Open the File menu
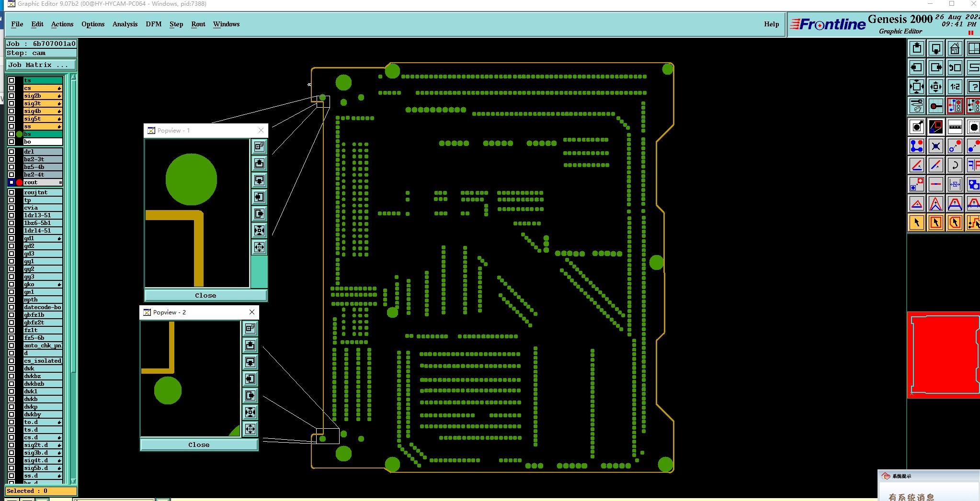This screenshot has height=501, width=980. (17, 24)
